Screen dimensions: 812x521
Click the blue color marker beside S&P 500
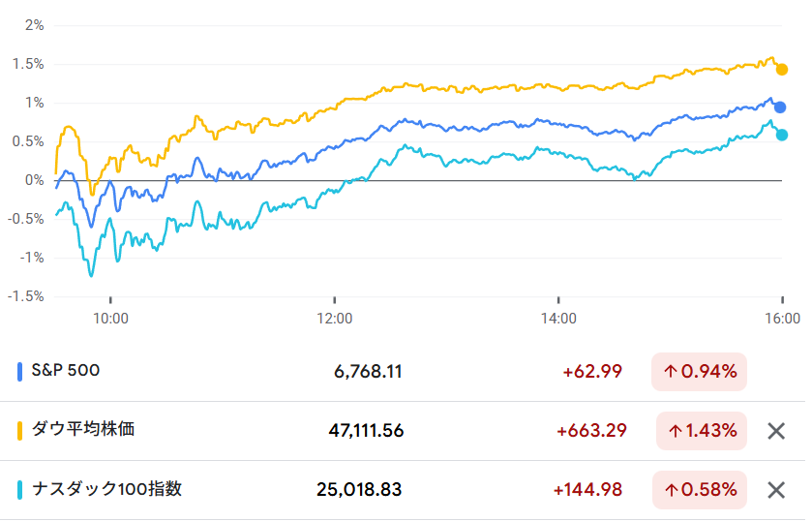(20, 371)
